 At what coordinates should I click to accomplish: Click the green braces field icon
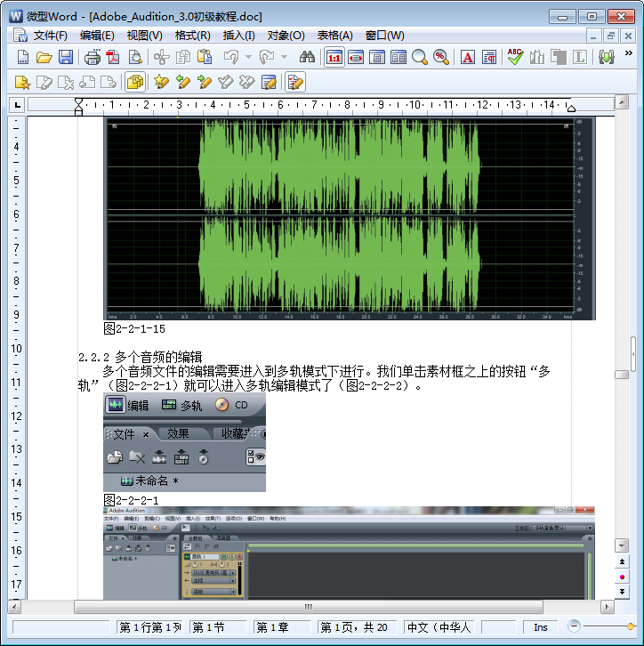coord(607,57)
